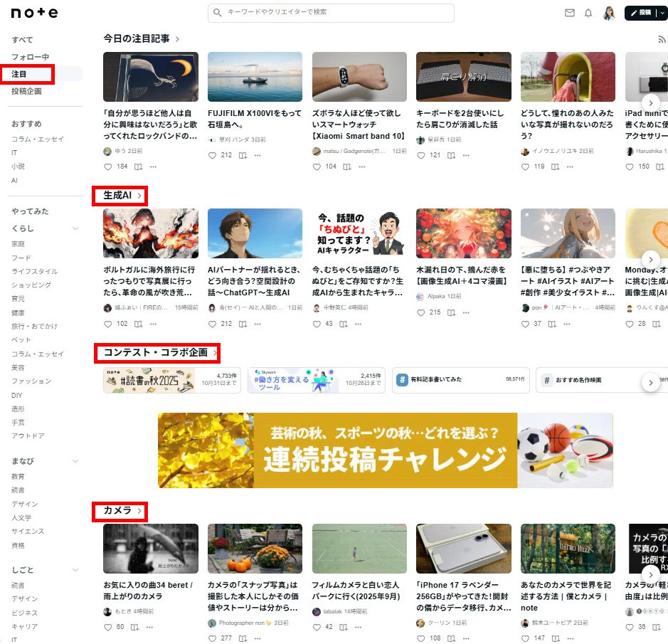Open the 投稿 button dropdown arrow

pos(662,13)
